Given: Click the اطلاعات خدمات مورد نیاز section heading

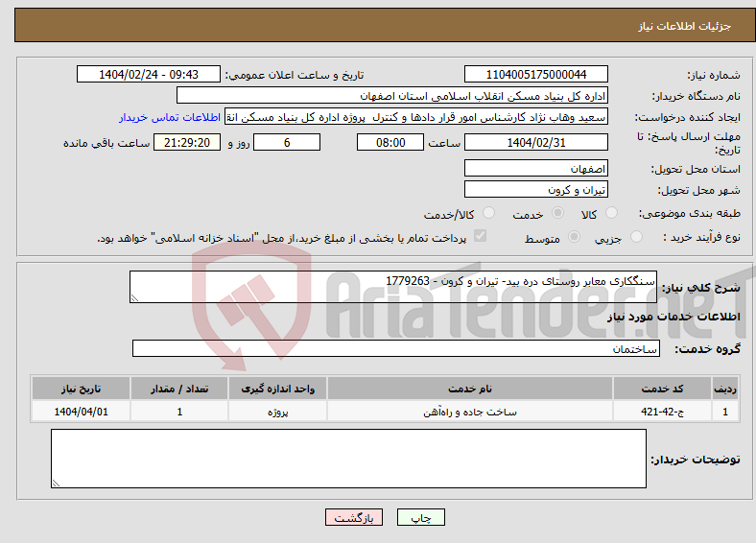Looking at the screenshot, I should click(x=673, y=317).
